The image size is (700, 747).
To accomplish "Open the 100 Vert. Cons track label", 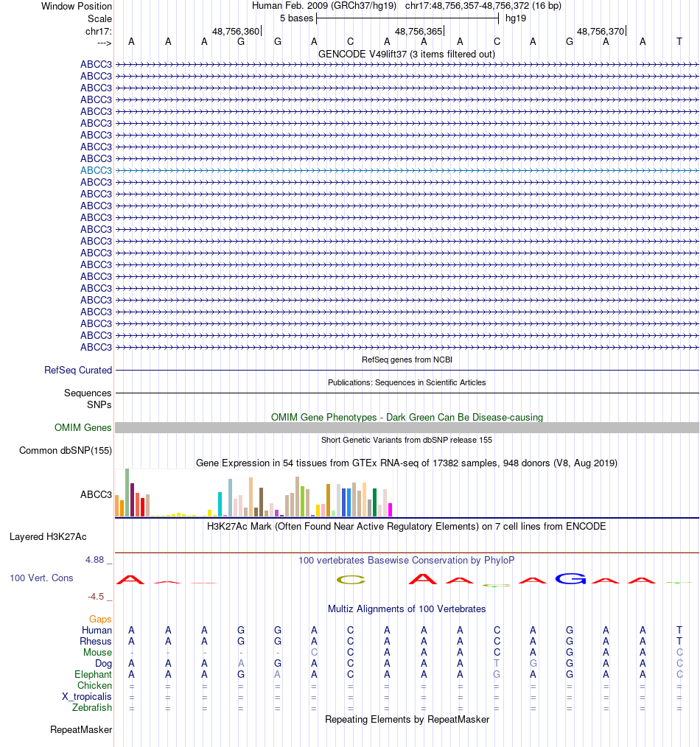I will [41, 578].
